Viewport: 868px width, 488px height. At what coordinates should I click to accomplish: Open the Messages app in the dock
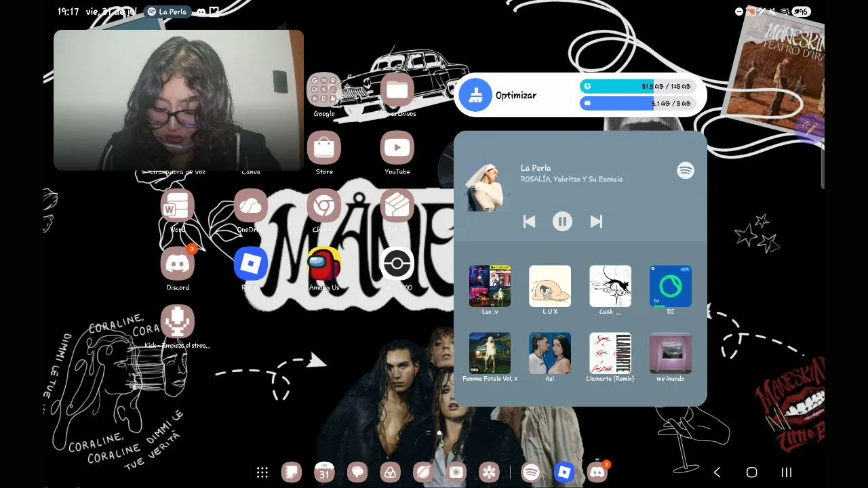click(357, 472)
